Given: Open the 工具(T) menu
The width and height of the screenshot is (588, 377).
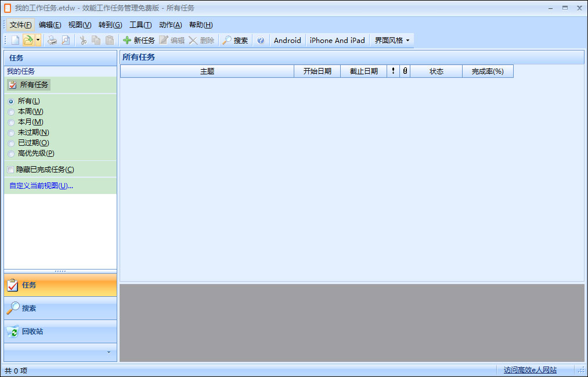Looking at the screenshot, I should click(140, 25).
